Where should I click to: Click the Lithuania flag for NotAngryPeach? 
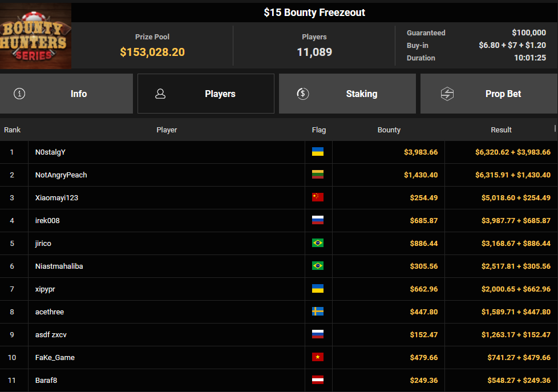318,175
